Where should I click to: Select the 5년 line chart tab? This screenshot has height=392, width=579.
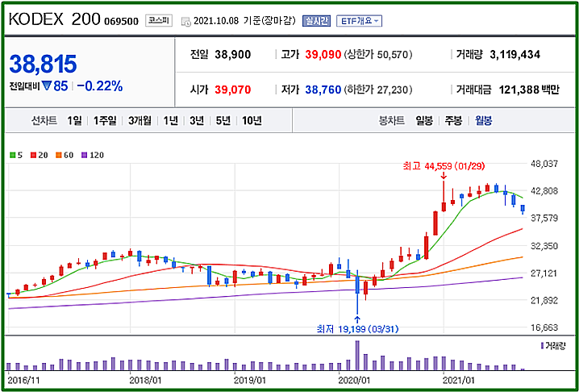click(223, 120)
